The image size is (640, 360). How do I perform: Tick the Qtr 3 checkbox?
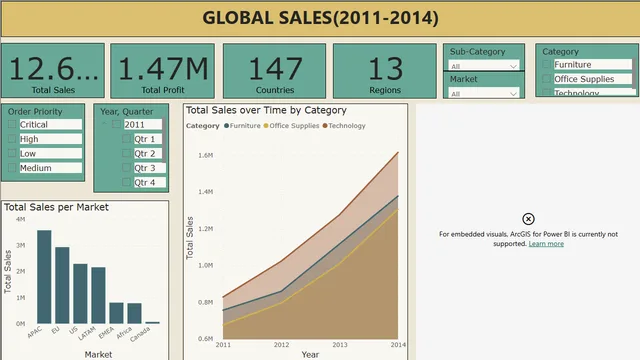(x=127, y=168)
